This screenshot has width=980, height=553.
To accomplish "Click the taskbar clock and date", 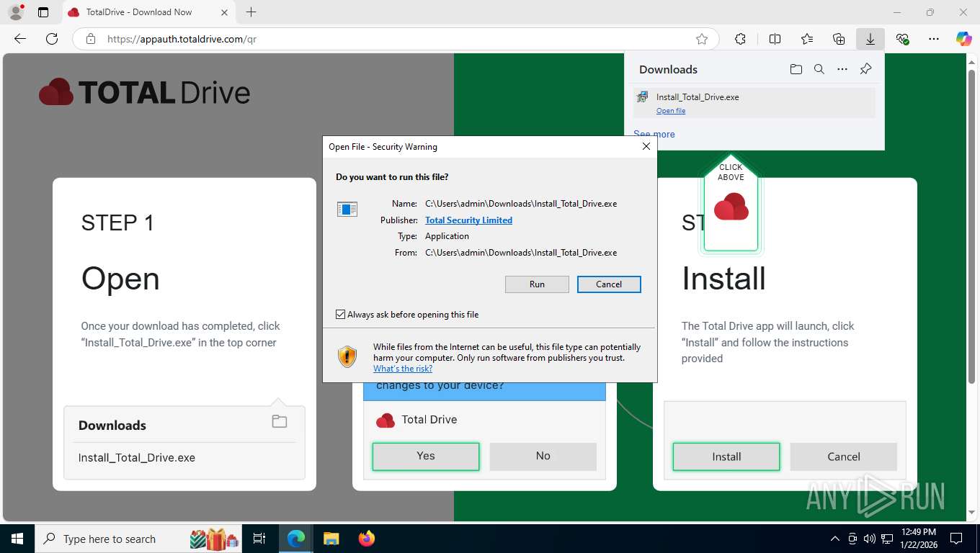I will pos(918,539).
